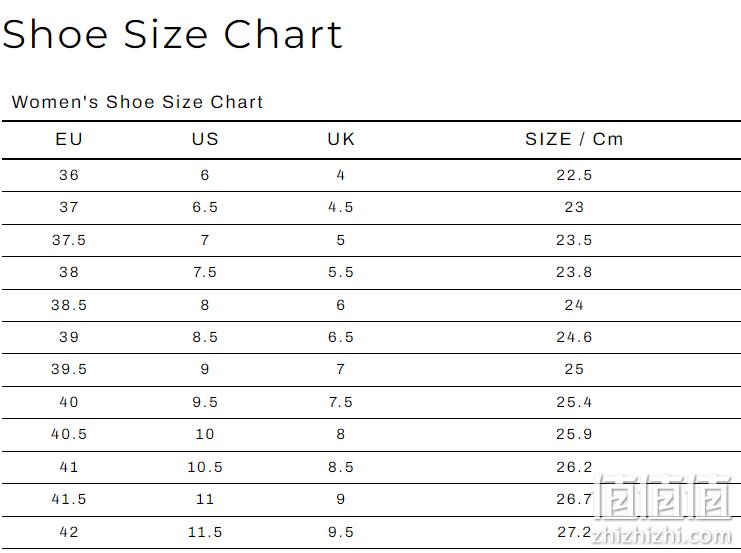This screenshot has width=741, height=553.
Task: Click the Shoe Size Chart heading
Action: [172, 34]
